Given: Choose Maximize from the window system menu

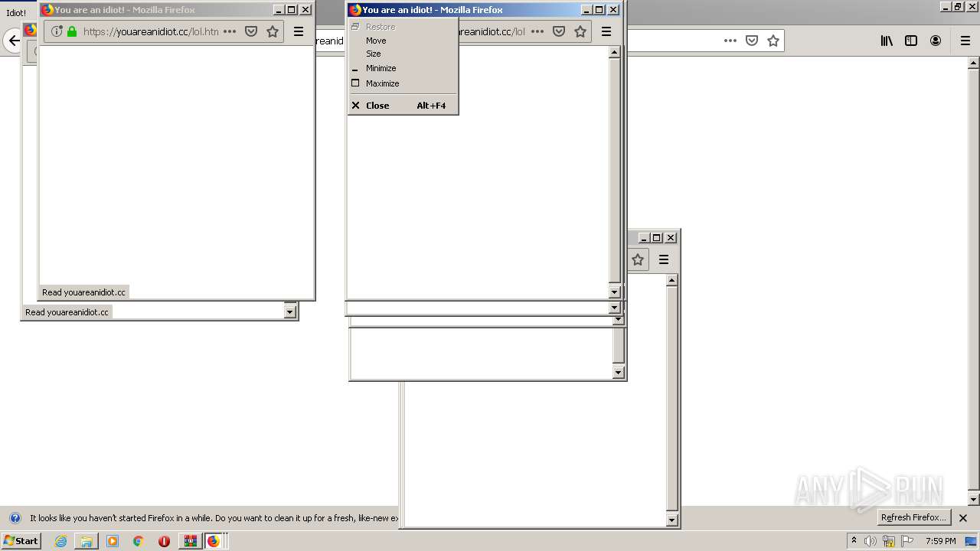Looking at the screenshot, I should tap(403, 83).
